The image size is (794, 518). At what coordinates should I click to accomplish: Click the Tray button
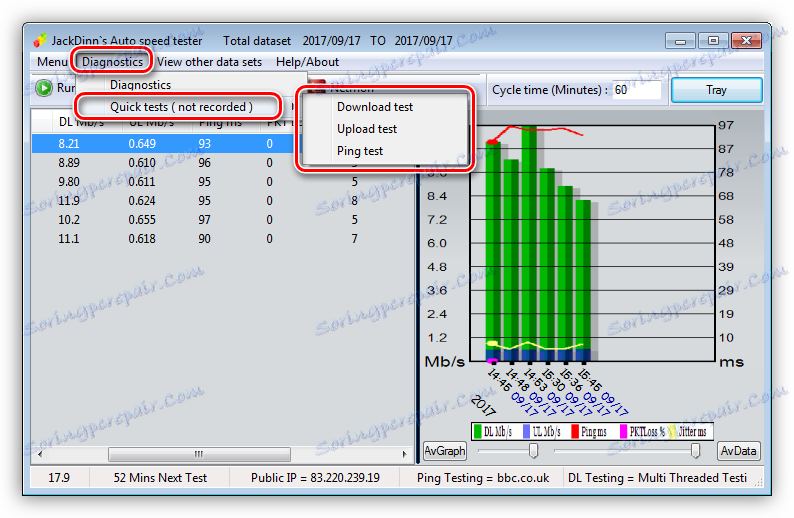[x=716, y=90]
